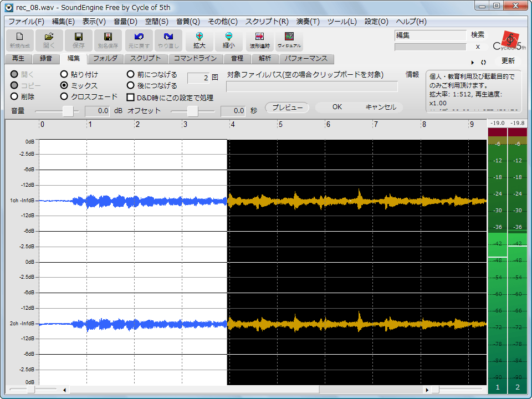Adjust the オフセット slider handle
The height and width of the screenshot is (399, 532).
pyautogui.click(x=193, y=111)
